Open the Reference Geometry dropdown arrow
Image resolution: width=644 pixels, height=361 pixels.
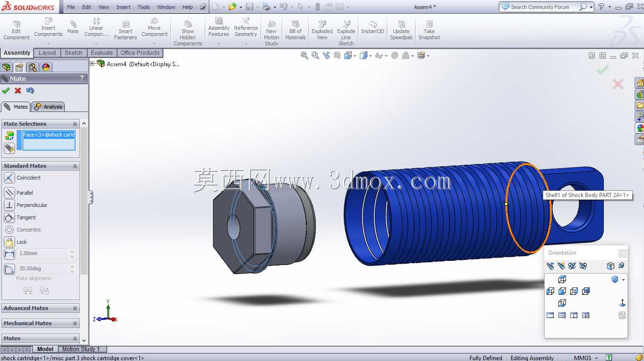pyautogui.click(x=246, y=43)
